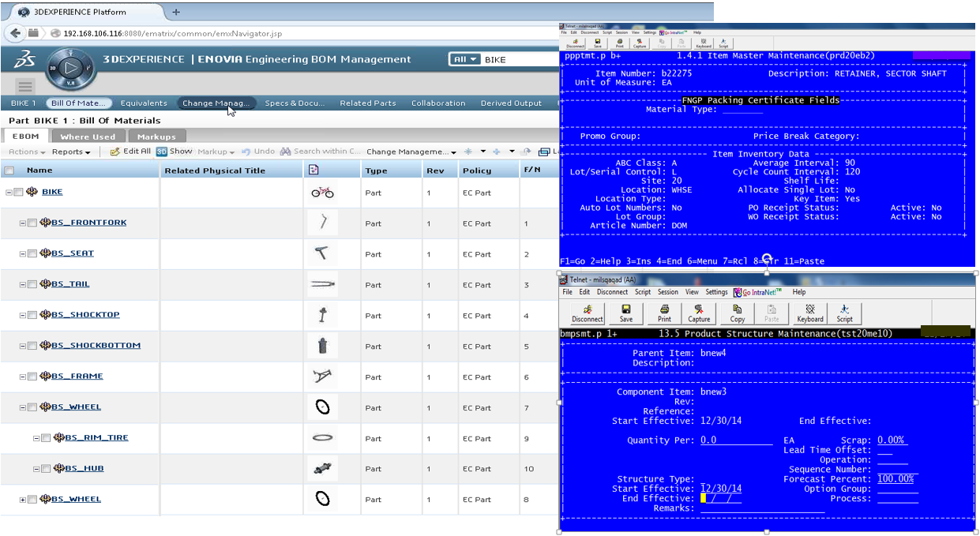This screenshot has height=536, width=980.
Task: Click the Print icon in Telnet toolbar
Action: pyautogui.click(x=664, y=312)
